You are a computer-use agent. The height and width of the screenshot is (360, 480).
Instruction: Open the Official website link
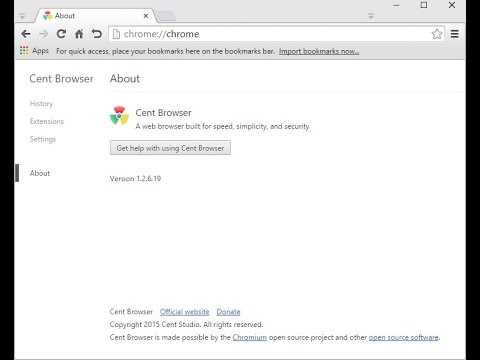[x=185, y=312]
